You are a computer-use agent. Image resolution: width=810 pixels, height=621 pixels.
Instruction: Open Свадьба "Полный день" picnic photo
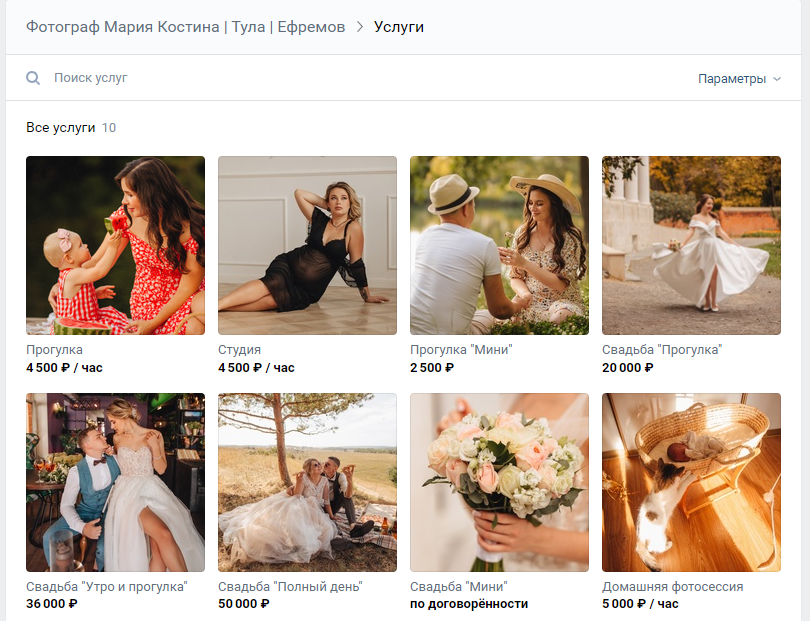(307, 482)
